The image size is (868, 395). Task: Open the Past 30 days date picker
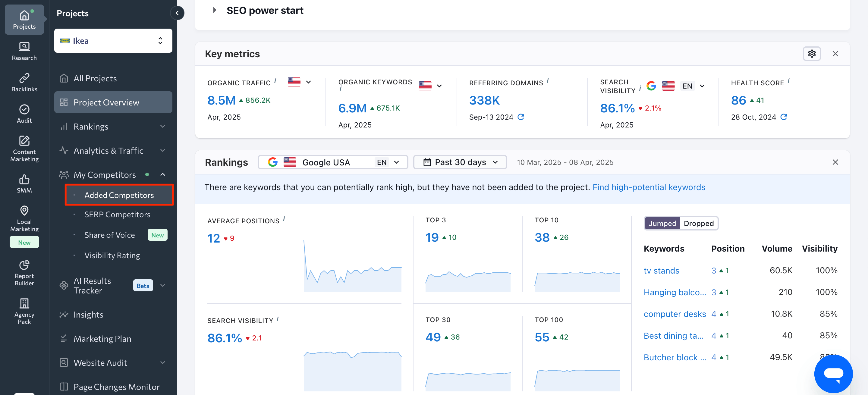coord(460,162)
